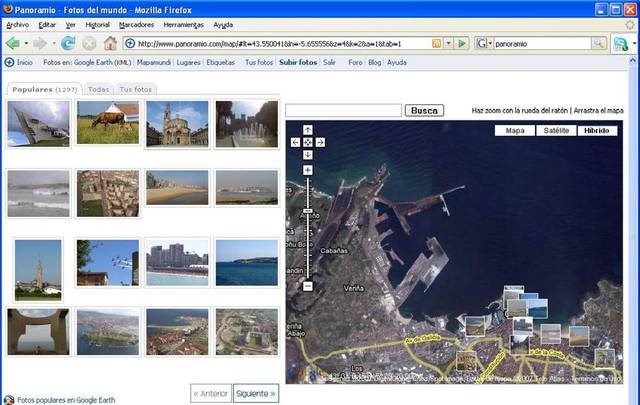Open the back button history dropdown arrow
The image size is (640, 405).
(26, 43)
